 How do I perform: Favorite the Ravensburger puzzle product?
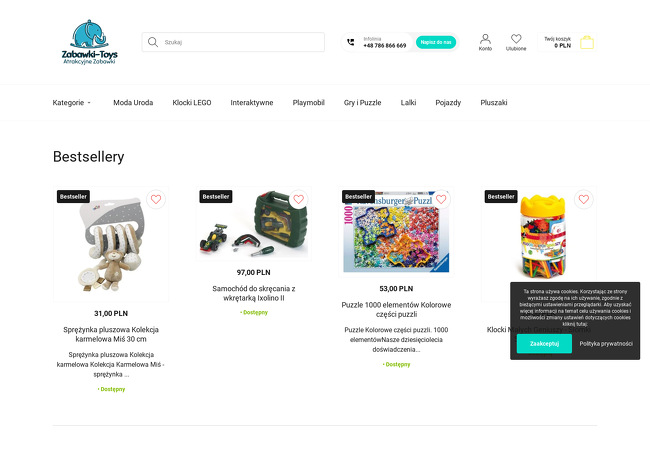tap(441, 199)
